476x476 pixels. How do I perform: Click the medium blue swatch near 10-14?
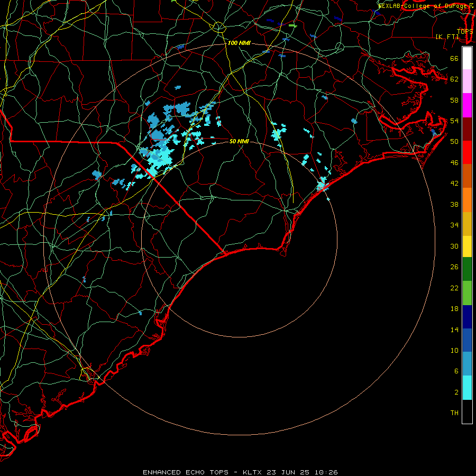467,340
